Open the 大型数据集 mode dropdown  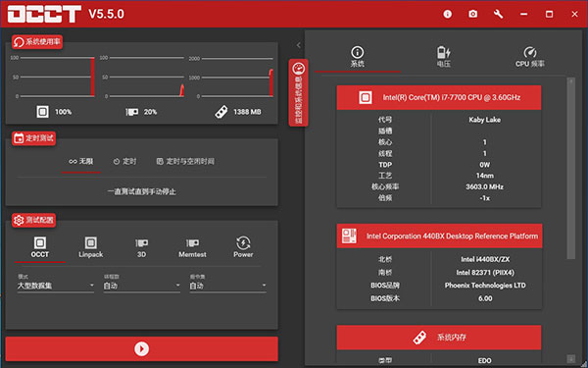click(x=56, y=286)
